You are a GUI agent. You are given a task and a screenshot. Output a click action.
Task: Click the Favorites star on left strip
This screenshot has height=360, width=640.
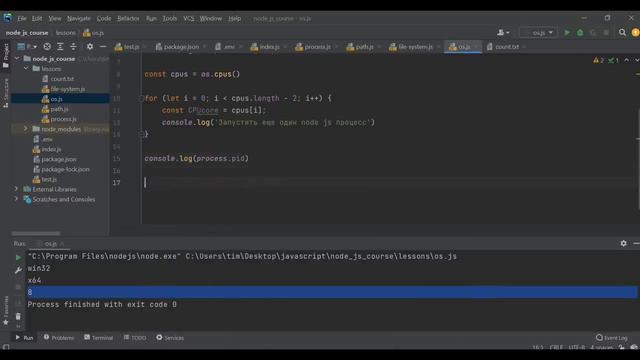click(x=6, y=322)
